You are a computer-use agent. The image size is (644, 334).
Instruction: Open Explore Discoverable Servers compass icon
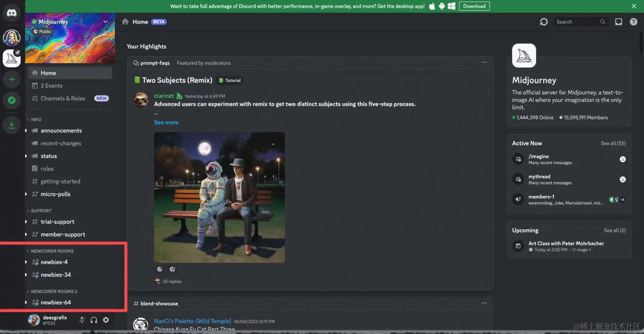(x=12, y=100)
